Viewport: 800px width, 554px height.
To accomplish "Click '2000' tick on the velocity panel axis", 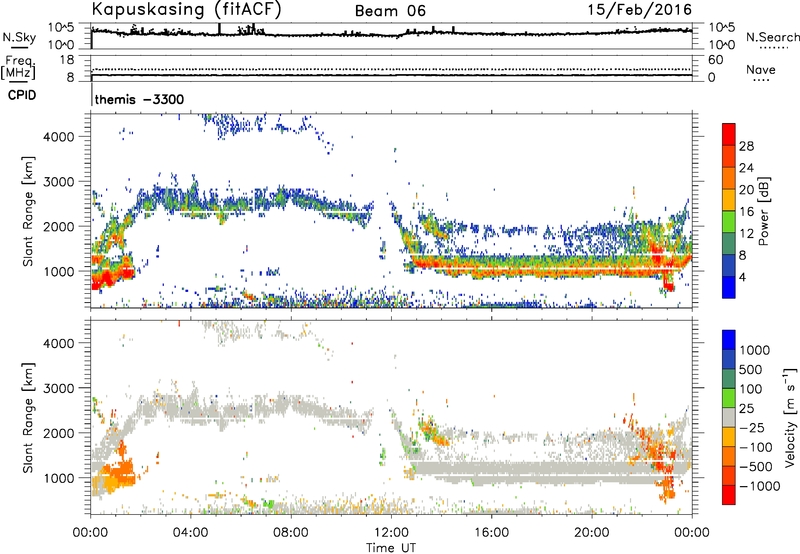I will point(59,433).
